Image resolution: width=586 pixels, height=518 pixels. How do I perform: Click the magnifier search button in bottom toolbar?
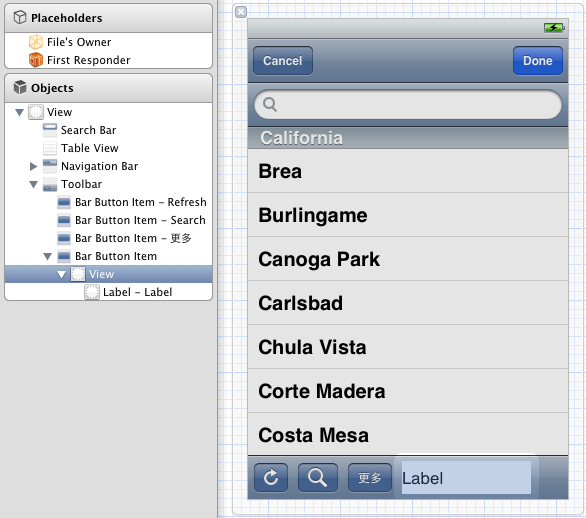pos(318,477)
